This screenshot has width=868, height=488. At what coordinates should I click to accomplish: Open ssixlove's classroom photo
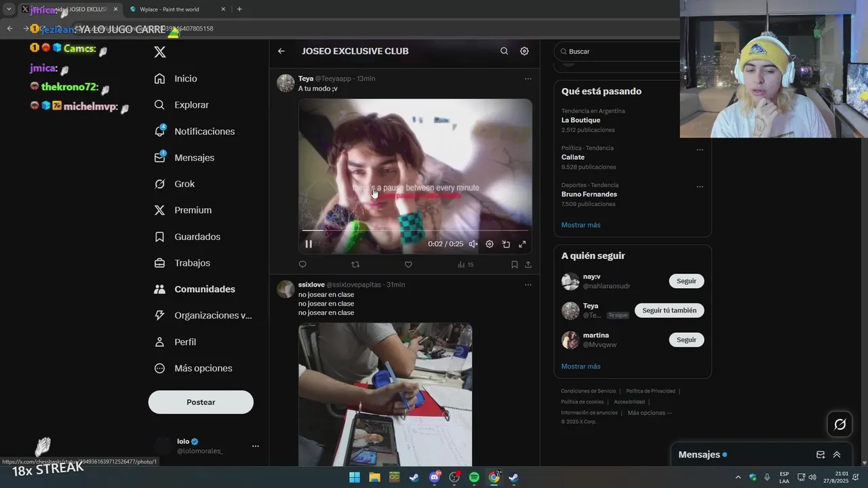tap(385, 394)
